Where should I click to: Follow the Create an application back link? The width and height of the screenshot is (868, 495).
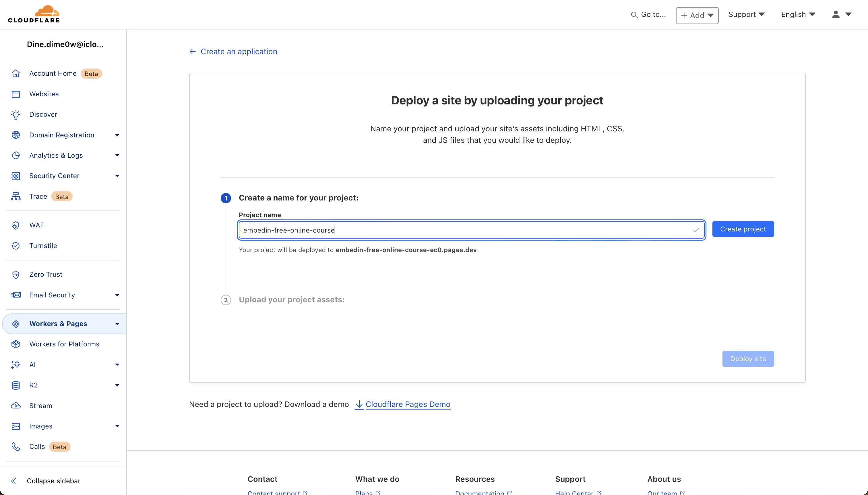pos(239,51)
